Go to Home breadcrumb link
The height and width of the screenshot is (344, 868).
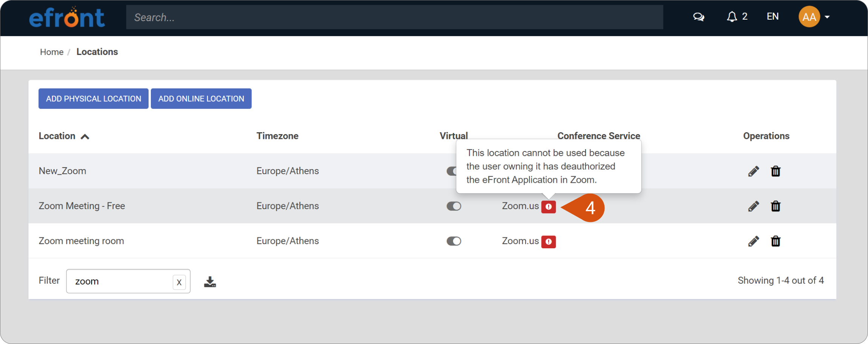click(52, 52)
